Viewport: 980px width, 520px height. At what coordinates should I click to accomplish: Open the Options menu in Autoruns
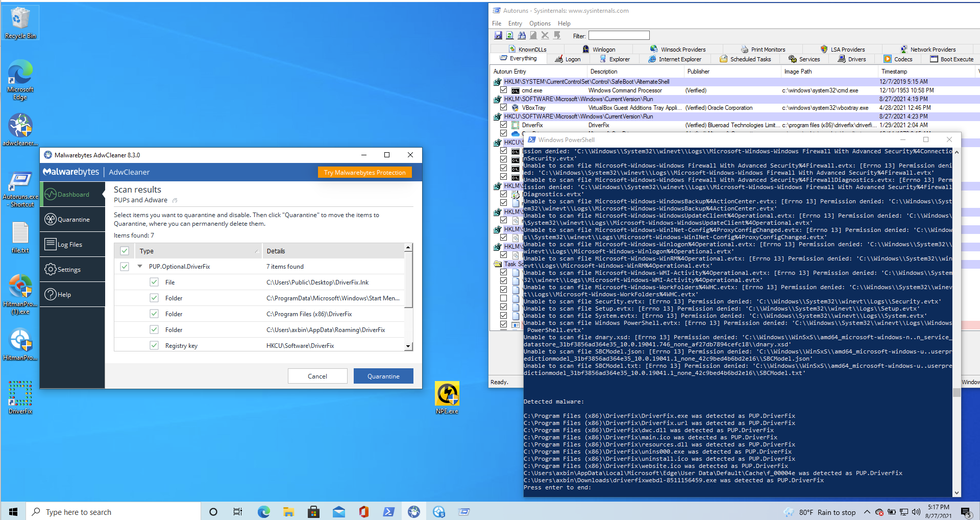540,23
